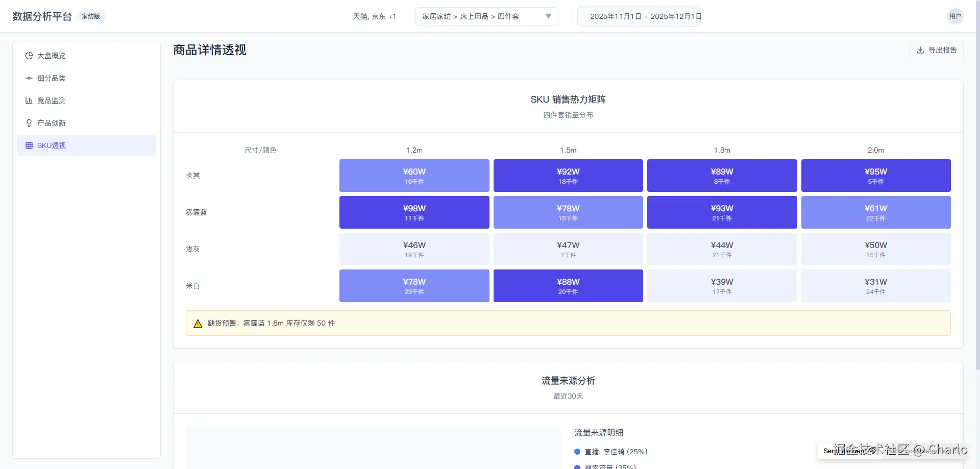Open the 用户 avatar menu

[955, 16]
